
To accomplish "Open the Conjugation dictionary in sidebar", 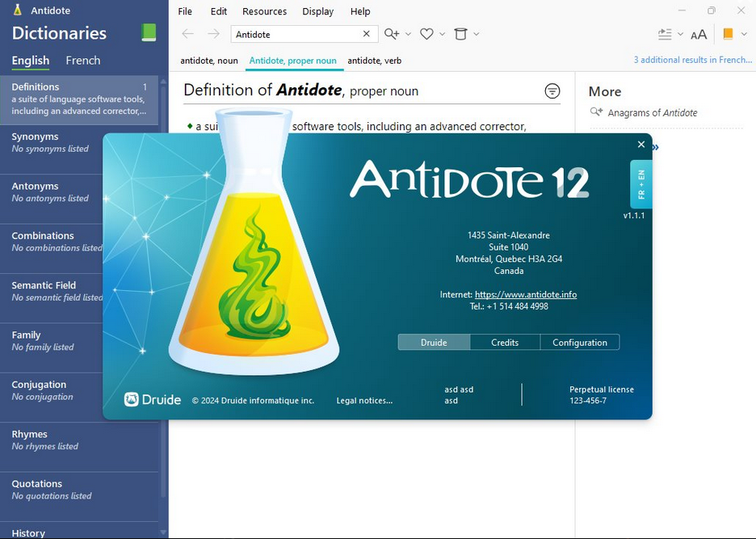I will [x=52, y=398].
